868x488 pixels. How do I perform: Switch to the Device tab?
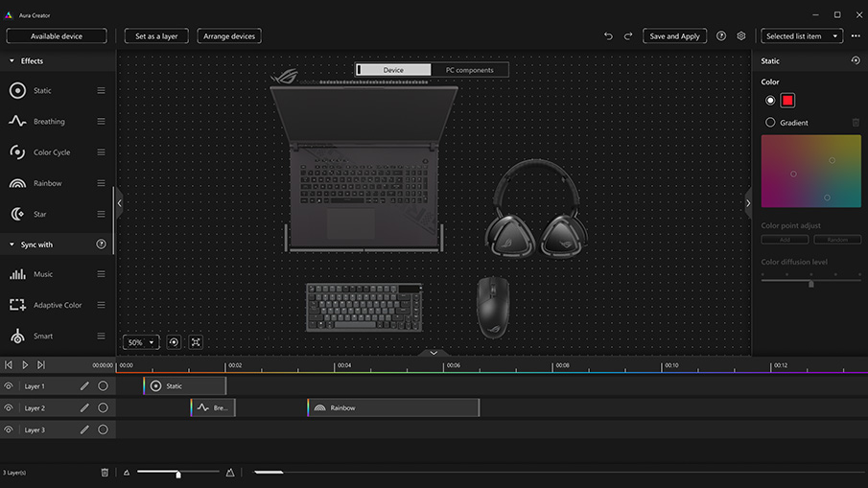(393, 70)
